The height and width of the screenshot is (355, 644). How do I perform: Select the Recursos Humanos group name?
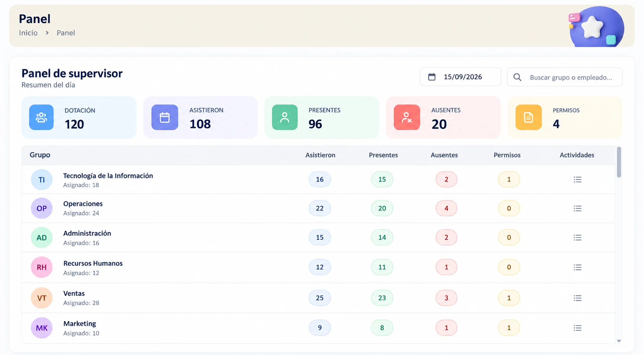[x=93, y=263]
